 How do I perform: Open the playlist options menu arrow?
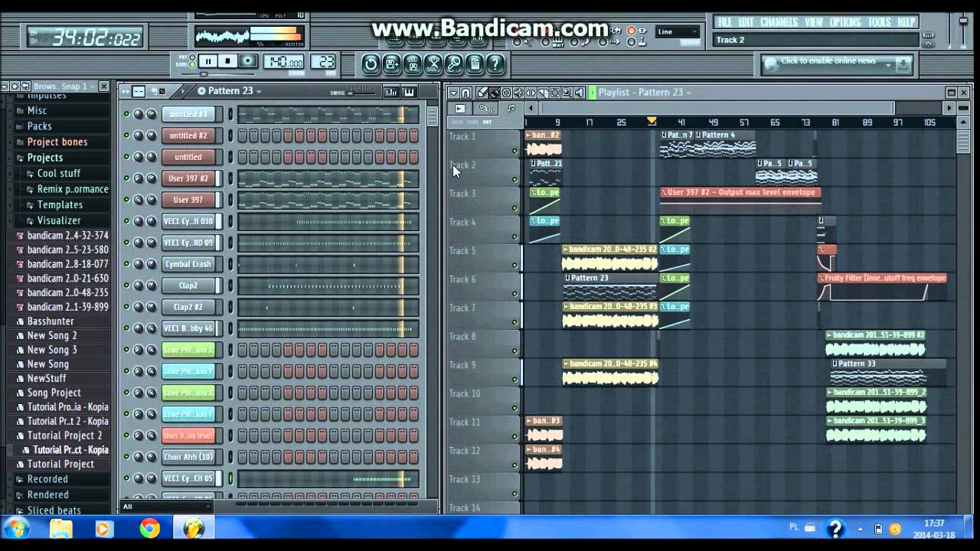453,93
